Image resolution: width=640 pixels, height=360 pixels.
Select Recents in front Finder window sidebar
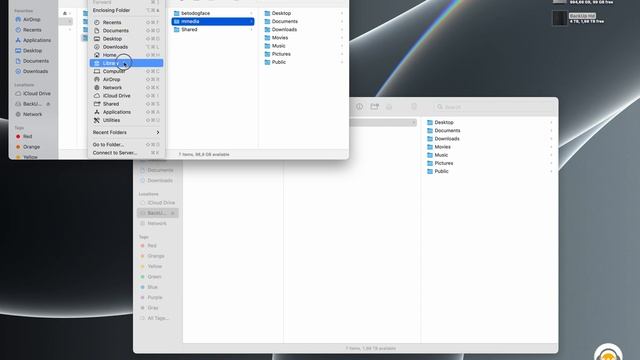click(32, 30)
